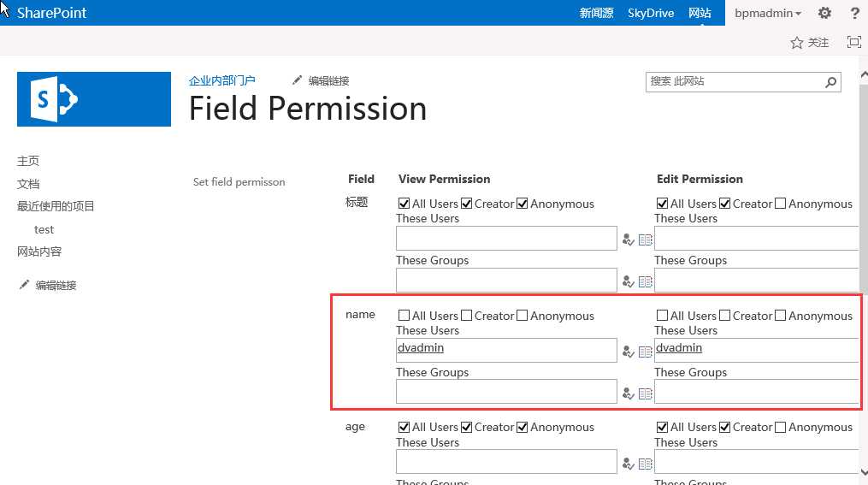Go to 网站内容 in left navigation
The image size is (868, 485).
(x=39, y=251)
